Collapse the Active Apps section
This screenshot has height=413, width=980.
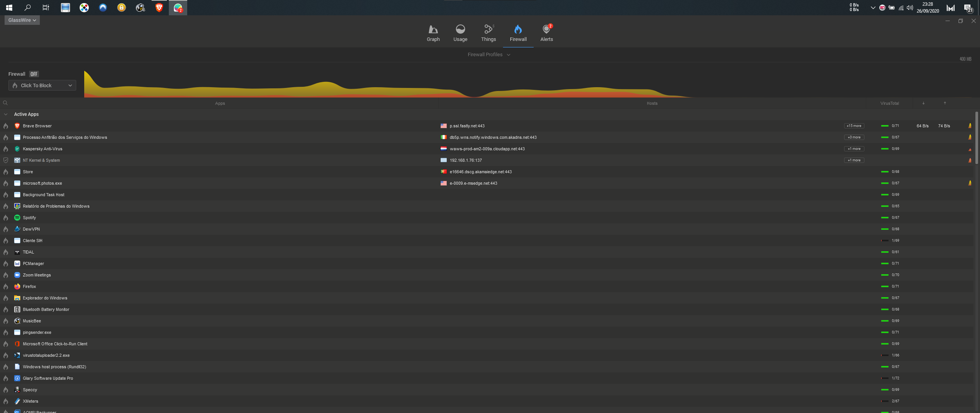6,114
